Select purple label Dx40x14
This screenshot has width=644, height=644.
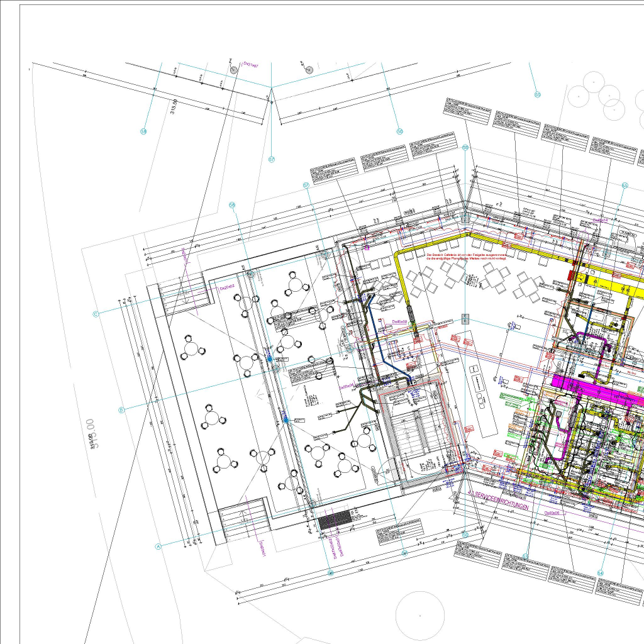[x=600, y=220]
